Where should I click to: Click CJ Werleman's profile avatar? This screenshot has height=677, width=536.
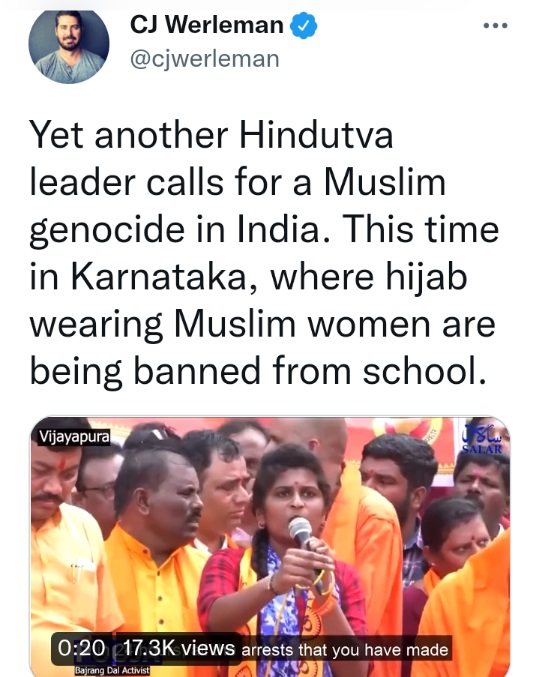coord(69,46)
